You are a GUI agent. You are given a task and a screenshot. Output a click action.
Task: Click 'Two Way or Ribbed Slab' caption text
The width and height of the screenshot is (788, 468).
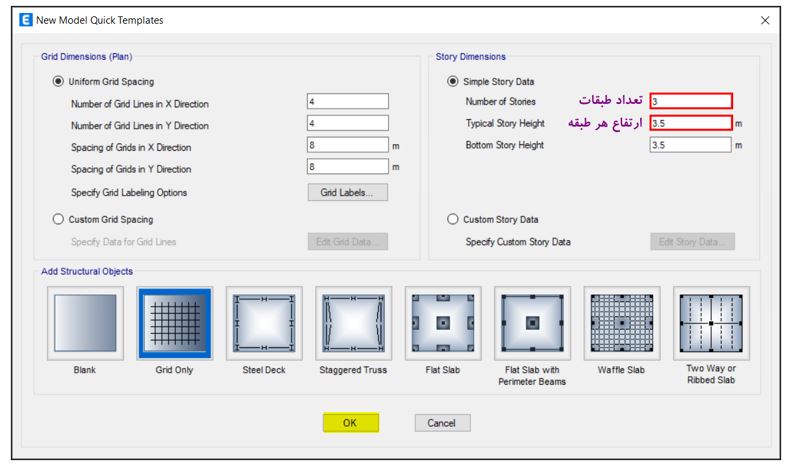click(x=711, y=374)
